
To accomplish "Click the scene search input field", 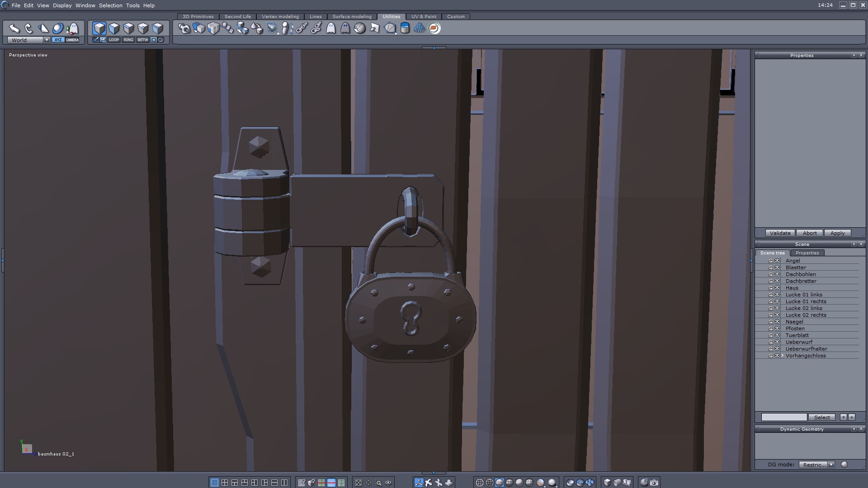I will pos(783,418).
